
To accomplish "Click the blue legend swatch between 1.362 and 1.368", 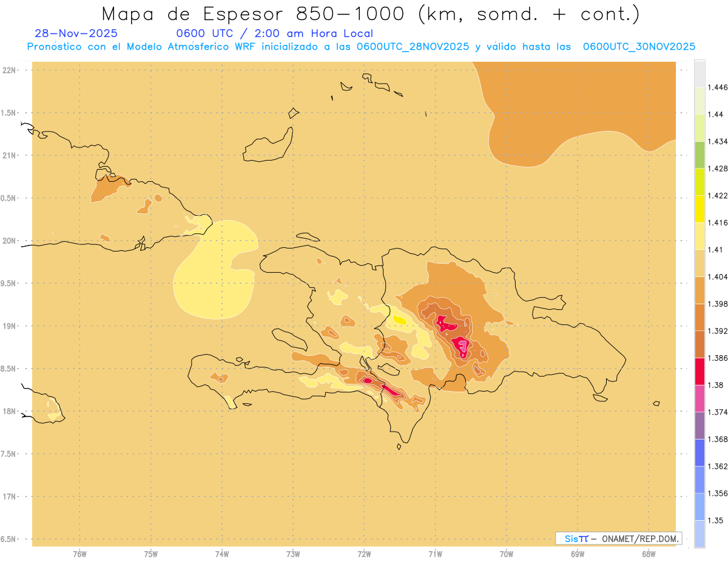I will pyautogui.click(x=699, y=453).
